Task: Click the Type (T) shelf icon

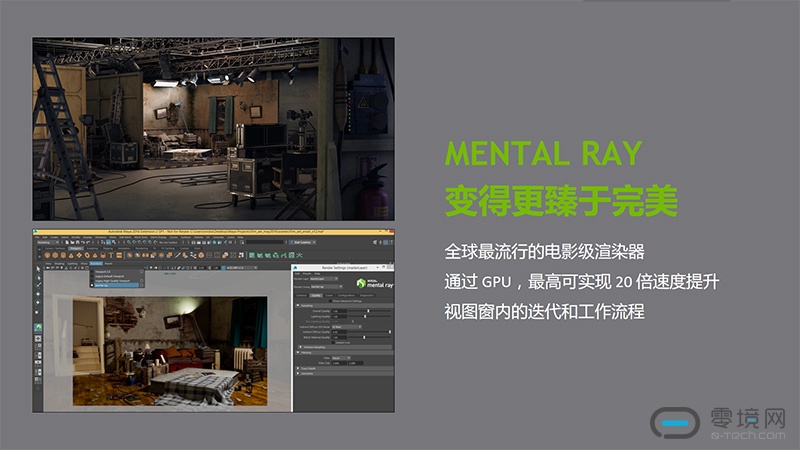Action: tap(111, 255)
